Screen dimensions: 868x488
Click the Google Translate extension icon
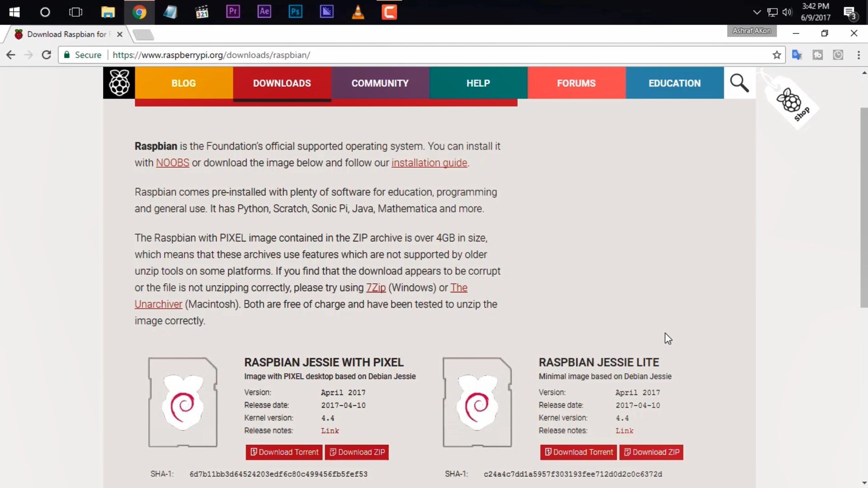coord(797,55)
